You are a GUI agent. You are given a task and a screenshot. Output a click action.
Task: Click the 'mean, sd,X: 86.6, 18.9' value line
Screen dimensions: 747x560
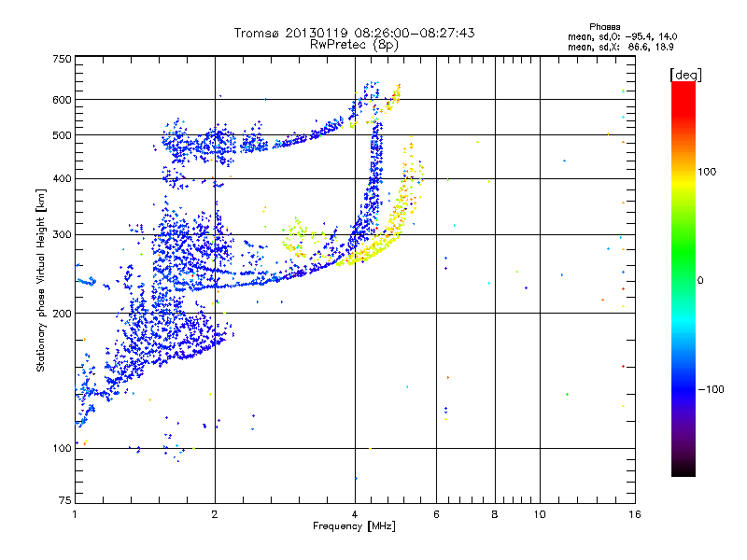(620, 48)
